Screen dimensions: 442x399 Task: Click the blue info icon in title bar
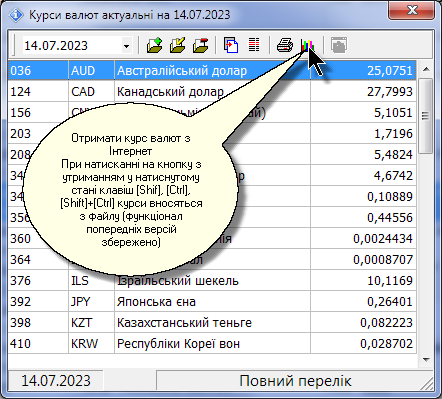pos(16,15)
